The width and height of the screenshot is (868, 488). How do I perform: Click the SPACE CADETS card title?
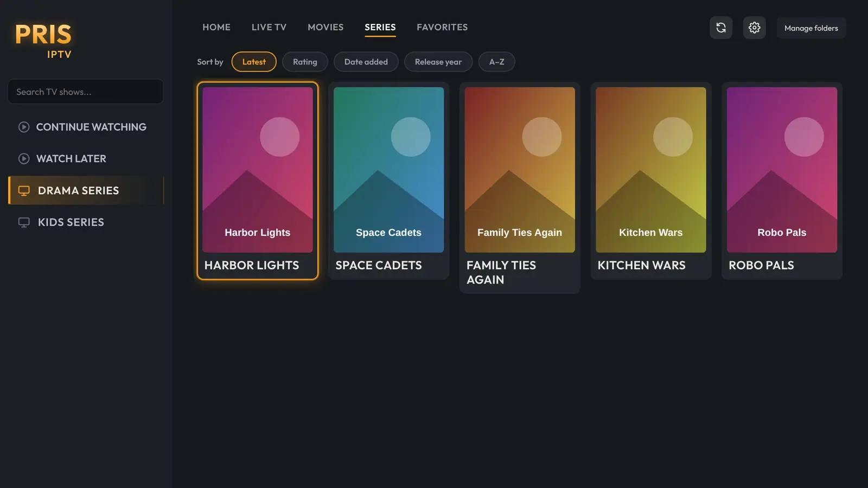379,266
